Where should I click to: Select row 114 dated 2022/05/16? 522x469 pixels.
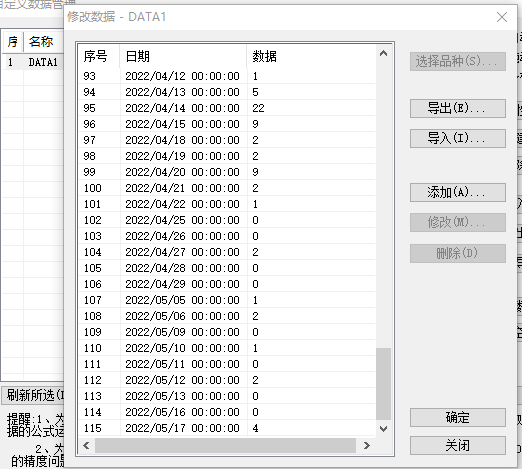point(227,412)
